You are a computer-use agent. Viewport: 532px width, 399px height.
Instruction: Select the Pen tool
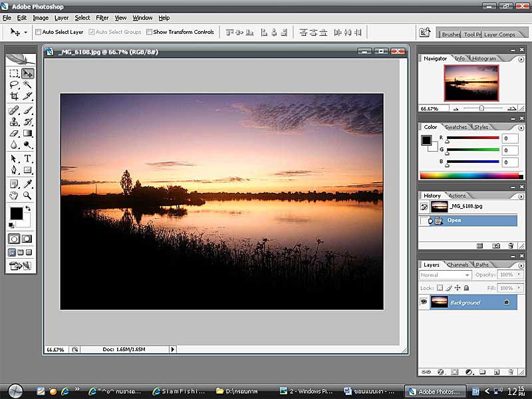tap(14, 170)
